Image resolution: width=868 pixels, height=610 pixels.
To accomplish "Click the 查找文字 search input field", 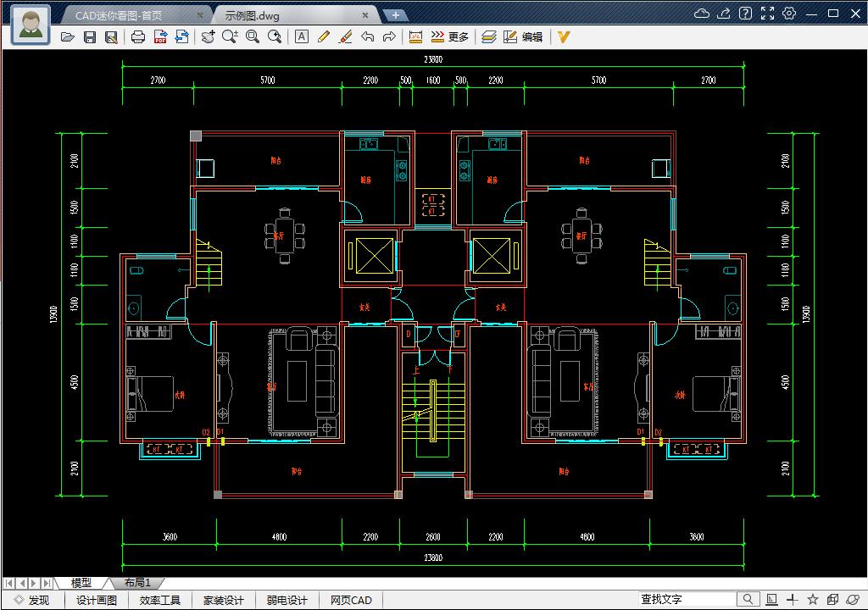I will (687, 600).
